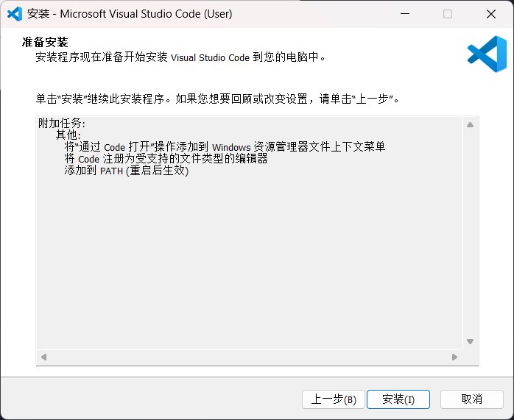Click the scroll left arrow in summary box
The height and width of the screenshot is (420, 514).
pyautogui.click(x=43, y=357)
